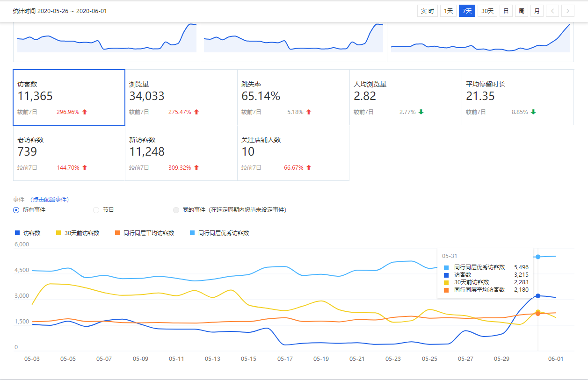
Task: Select the 节日 radio button
Action: point(96,210)
